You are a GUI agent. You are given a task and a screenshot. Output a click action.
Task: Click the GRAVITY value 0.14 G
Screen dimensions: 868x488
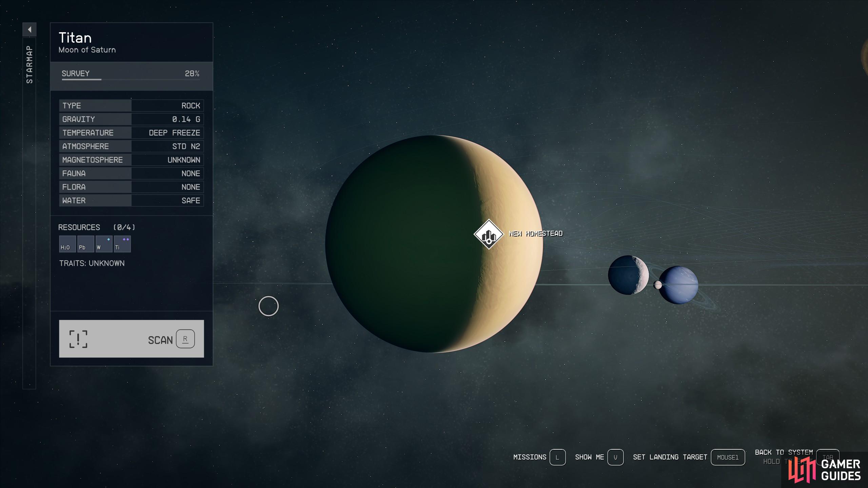(186, 119)
